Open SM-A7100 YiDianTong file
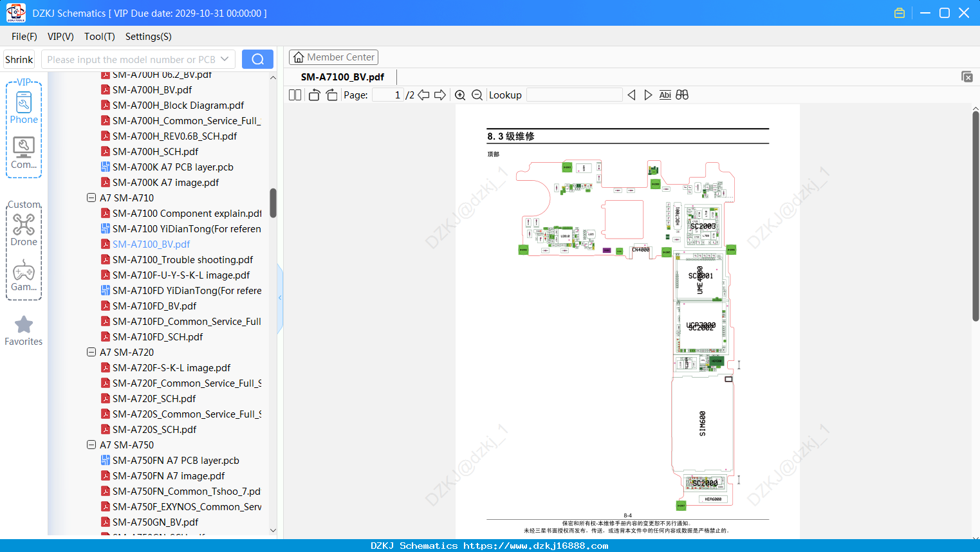 tap(187, 229)
